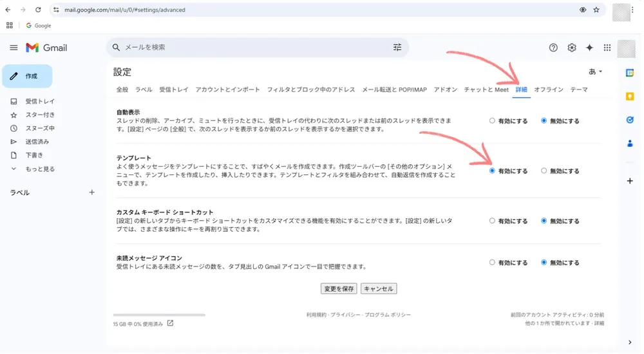This screenshot has height=354, width=644.
Task: Open 利用規約 link in footer
Action: tap(316, 315)
